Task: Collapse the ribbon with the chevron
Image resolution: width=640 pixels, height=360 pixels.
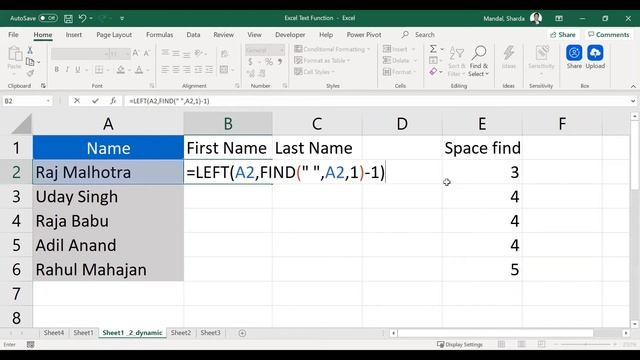Action: tap(633, 86)
